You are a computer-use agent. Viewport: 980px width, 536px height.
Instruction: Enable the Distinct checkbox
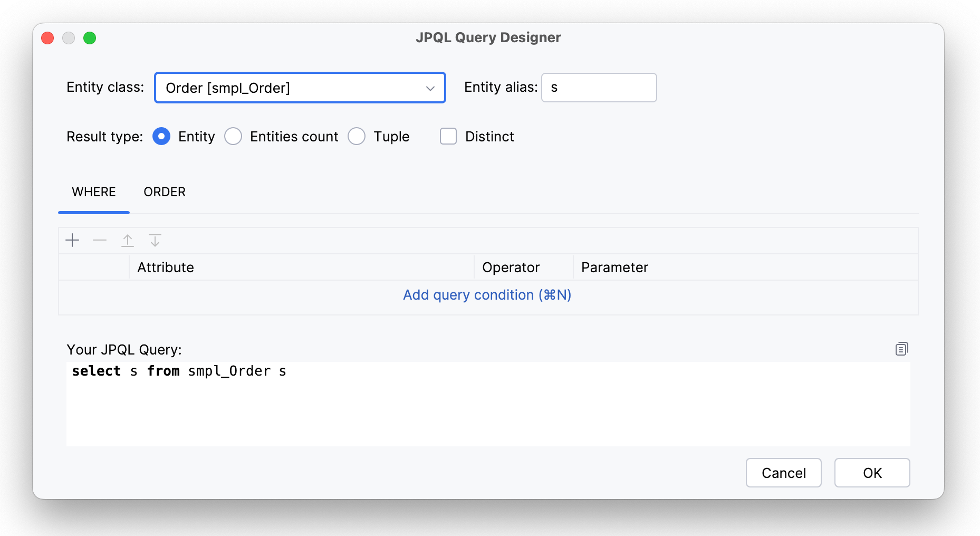click(448, 137)
